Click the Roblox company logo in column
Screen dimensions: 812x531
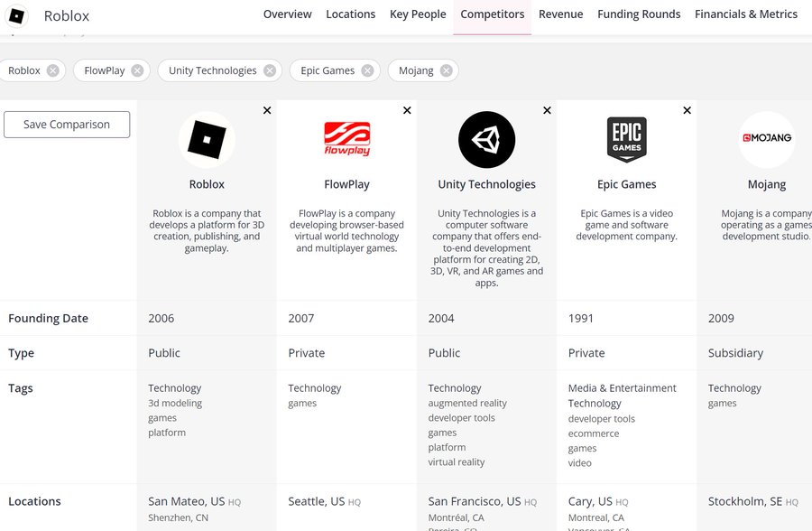(207, 139)
